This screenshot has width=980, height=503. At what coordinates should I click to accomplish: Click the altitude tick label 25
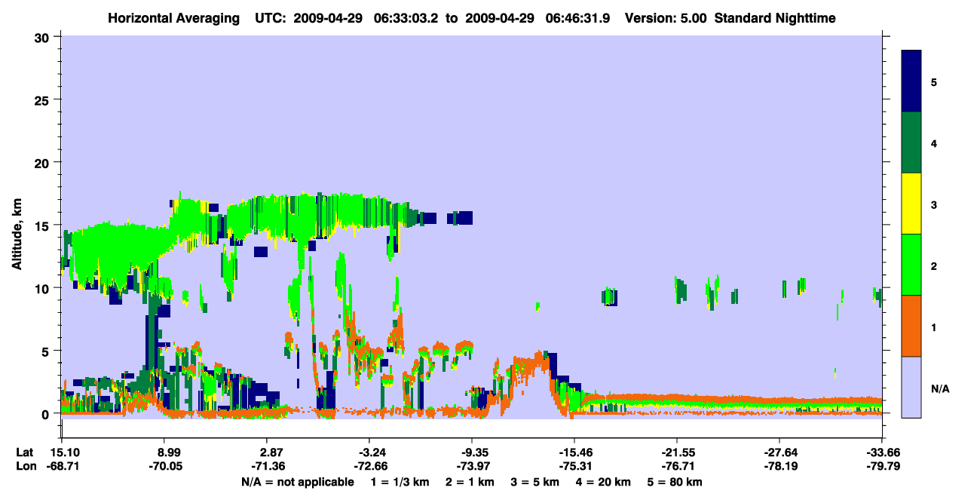coord(43,100)
